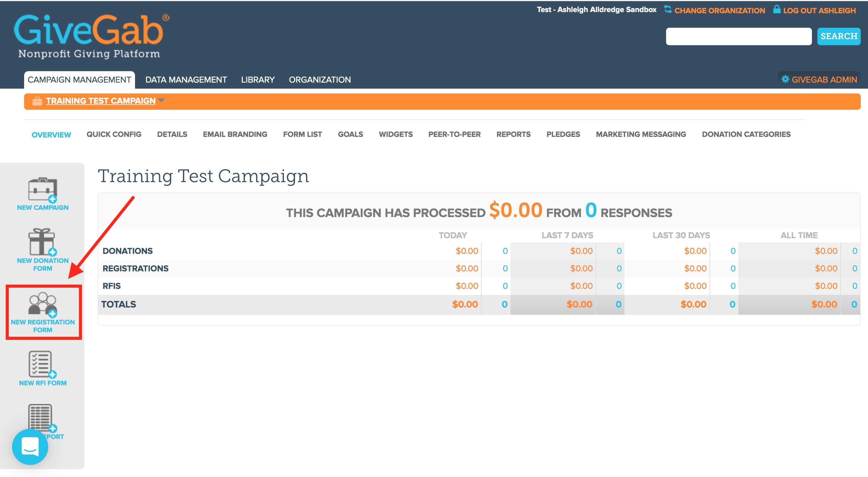
Task: Switch to the Reports tab
Action: 513,134
